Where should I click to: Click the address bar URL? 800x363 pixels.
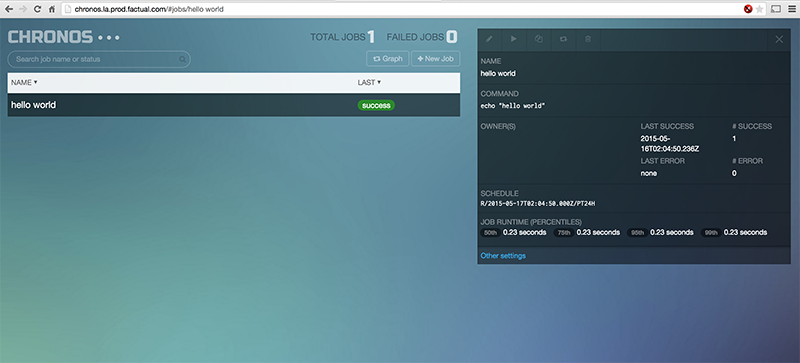point(149,9)
